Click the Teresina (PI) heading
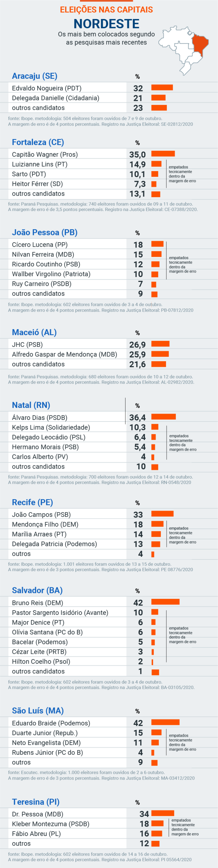Image resolution: width=218 pixels, height=868 pixels. coord(36,802)
